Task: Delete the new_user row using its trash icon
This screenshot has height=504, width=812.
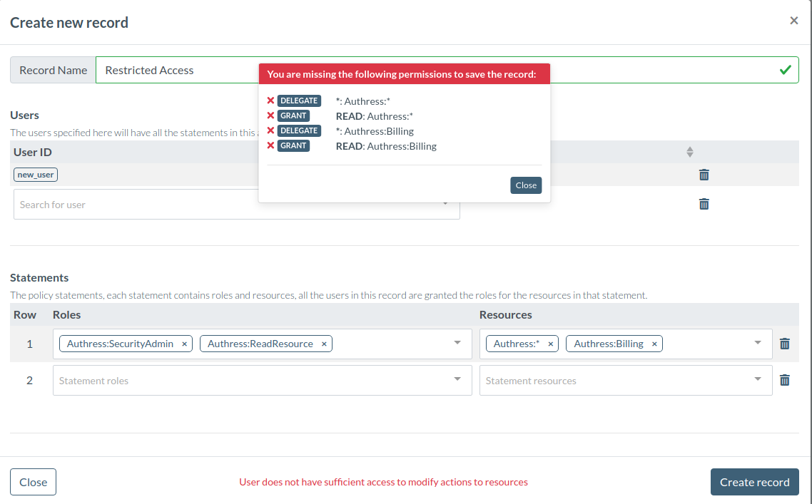Action: pyautogui.click(x=704, y=175)
